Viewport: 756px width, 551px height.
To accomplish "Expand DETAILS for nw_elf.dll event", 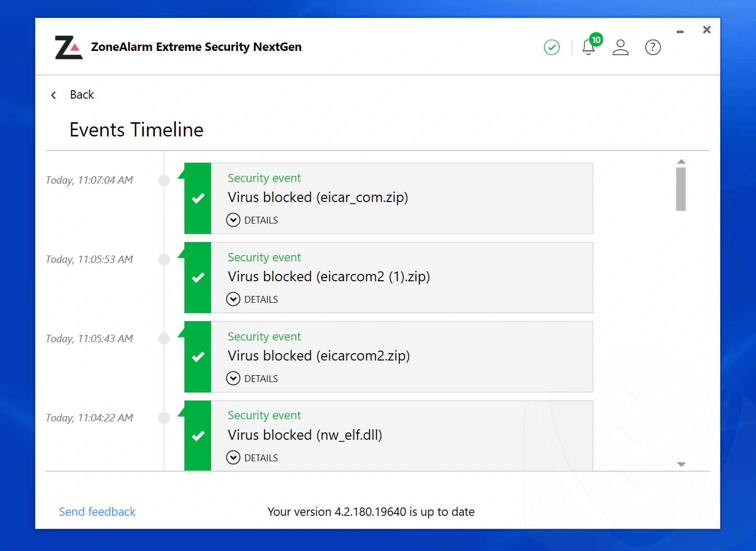I will pyautogui.click(x=252, y=458).
